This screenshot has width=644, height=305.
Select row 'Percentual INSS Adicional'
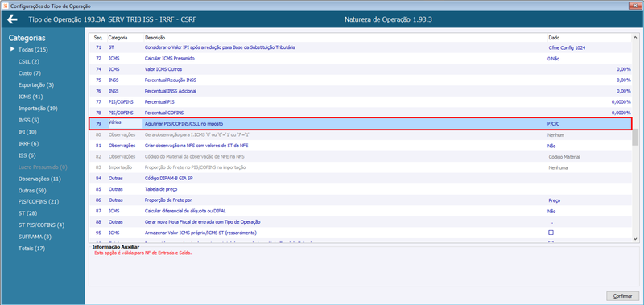pyautogui.click(x=361, y=91)
